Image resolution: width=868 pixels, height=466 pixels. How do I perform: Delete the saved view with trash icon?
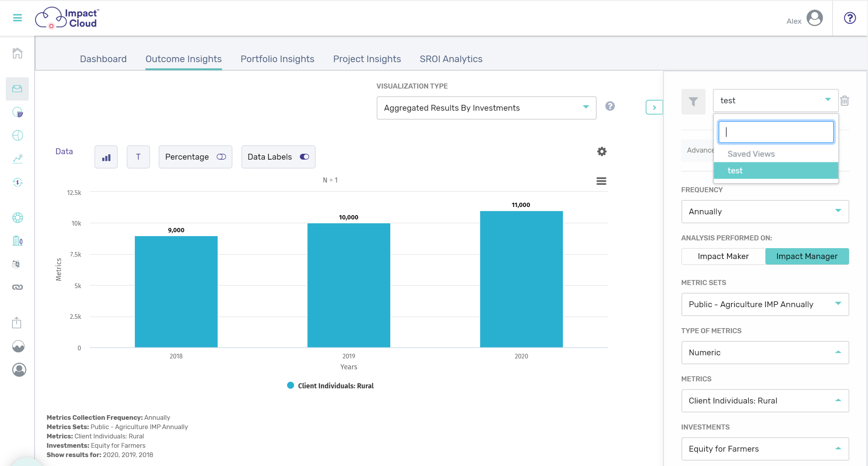[x=844, y=101]
